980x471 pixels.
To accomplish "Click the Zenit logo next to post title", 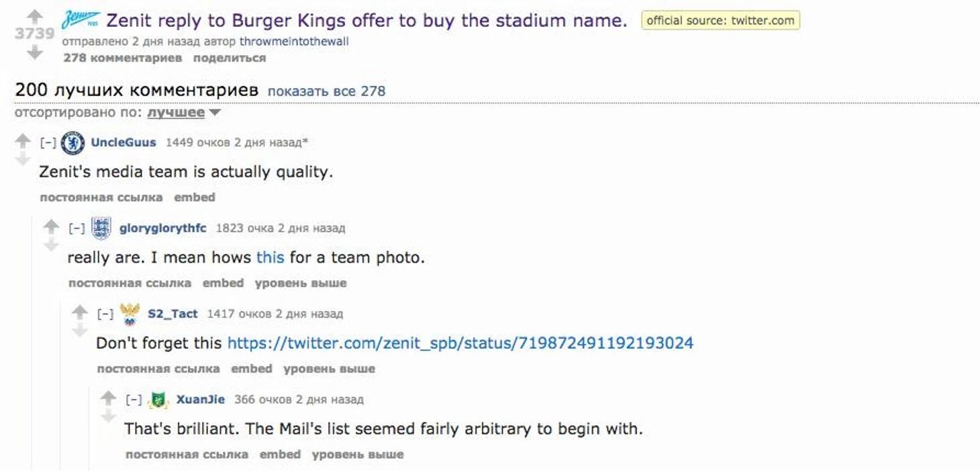I will [x=81, y=20].
